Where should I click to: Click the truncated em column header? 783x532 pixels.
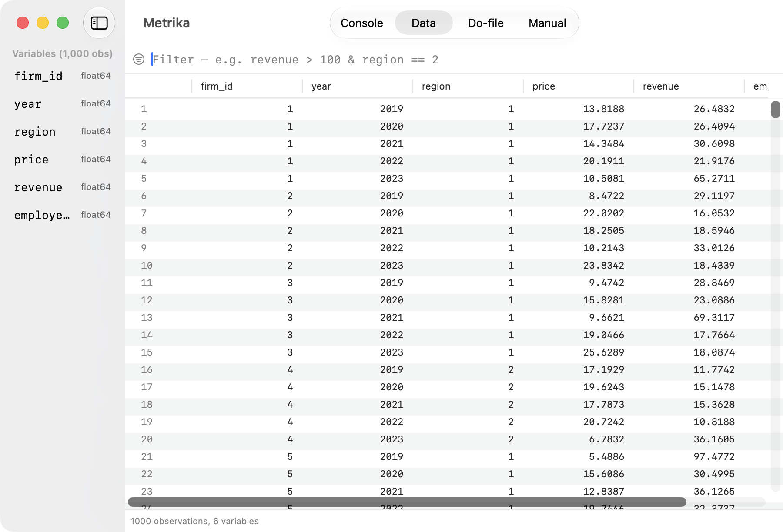click(x=761, y=86)
